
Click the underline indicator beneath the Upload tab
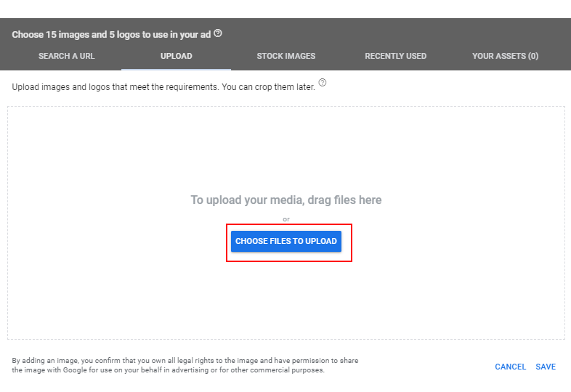tap(177, 69)
